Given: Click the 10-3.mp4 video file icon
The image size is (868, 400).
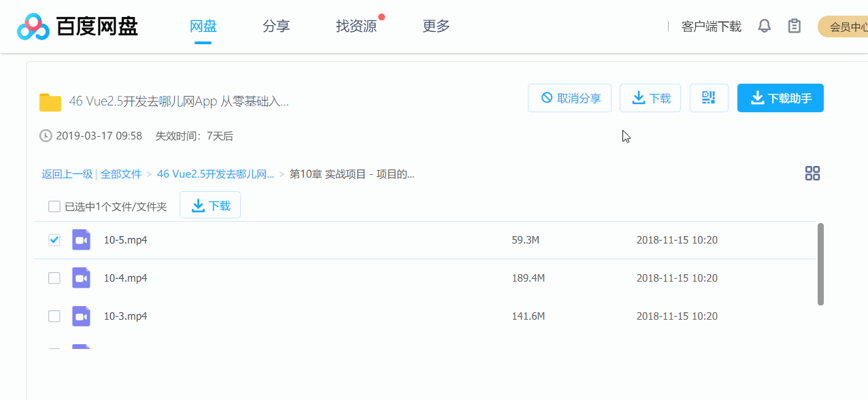Looking at the screenshot, I should [82, 316].
